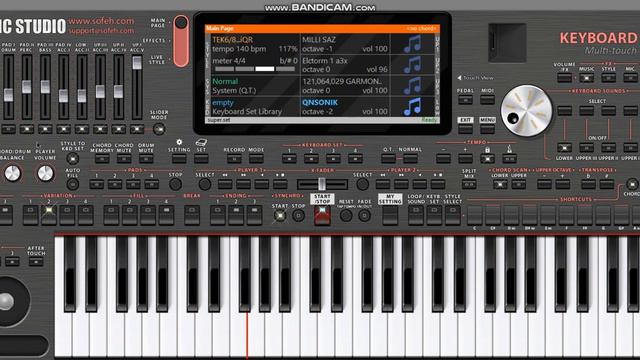Select Variation 1 button
Screen dimensions: 640x360
pyautogui.click(x=31, y=215)
